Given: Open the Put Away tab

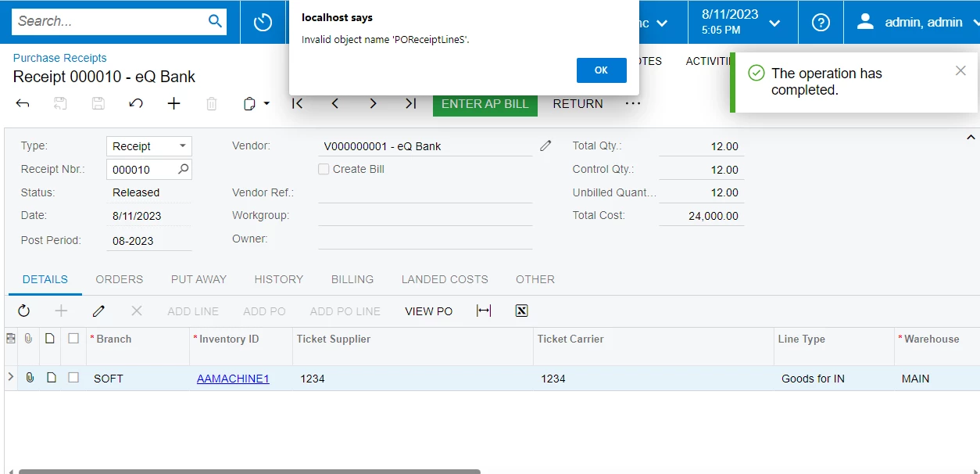Looking at the screenshot, I should pos(199,279).
